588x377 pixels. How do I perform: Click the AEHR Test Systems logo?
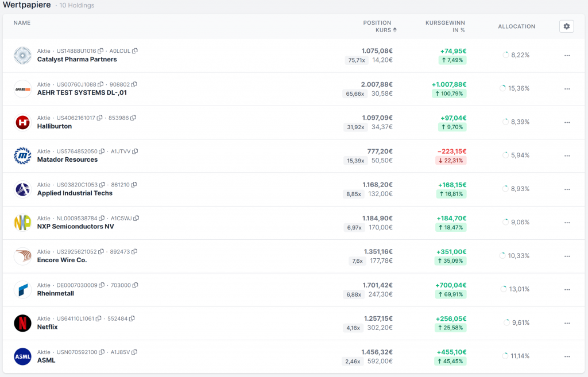tap(22, 89)
